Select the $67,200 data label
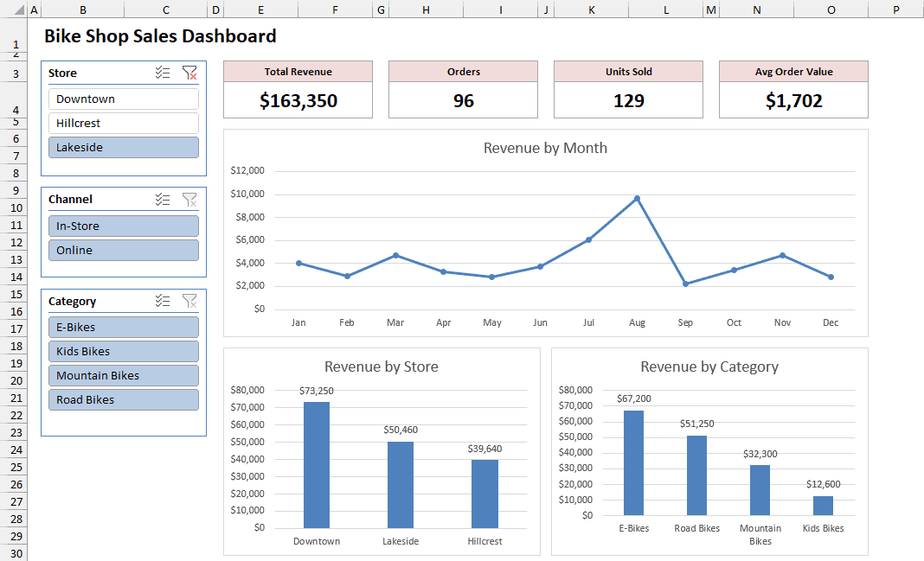924x561 pixels. (x=634, y=398)
